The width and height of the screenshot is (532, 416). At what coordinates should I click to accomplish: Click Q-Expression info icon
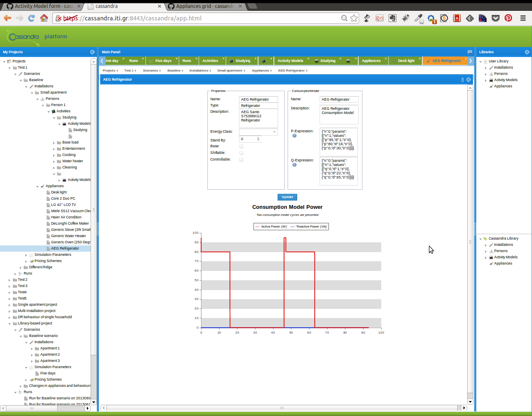pos(294,165)
